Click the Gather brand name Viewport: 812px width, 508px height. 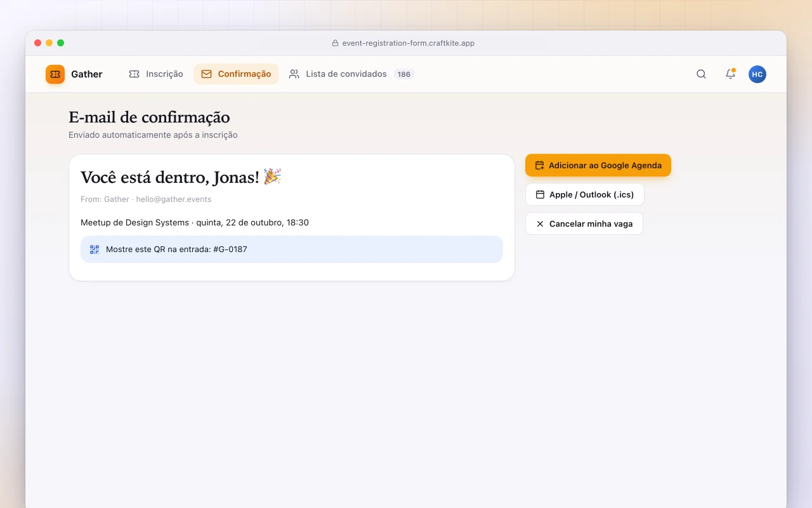(87, 74)
